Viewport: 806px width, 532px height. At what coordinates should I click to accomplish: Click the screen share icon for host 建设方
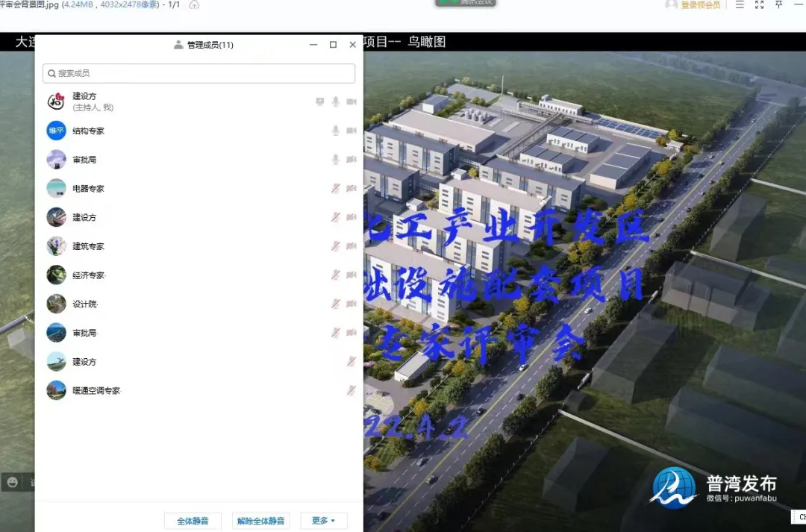coord(320,101)
